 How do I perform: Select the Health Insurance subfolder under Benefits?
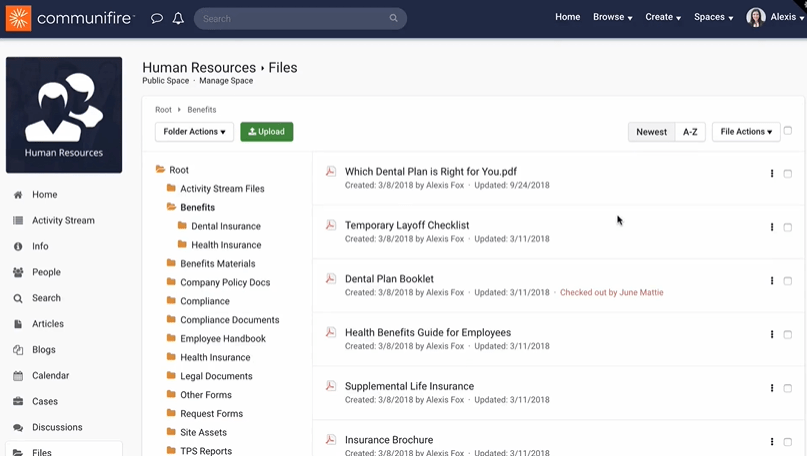click(x=226, y=245)
